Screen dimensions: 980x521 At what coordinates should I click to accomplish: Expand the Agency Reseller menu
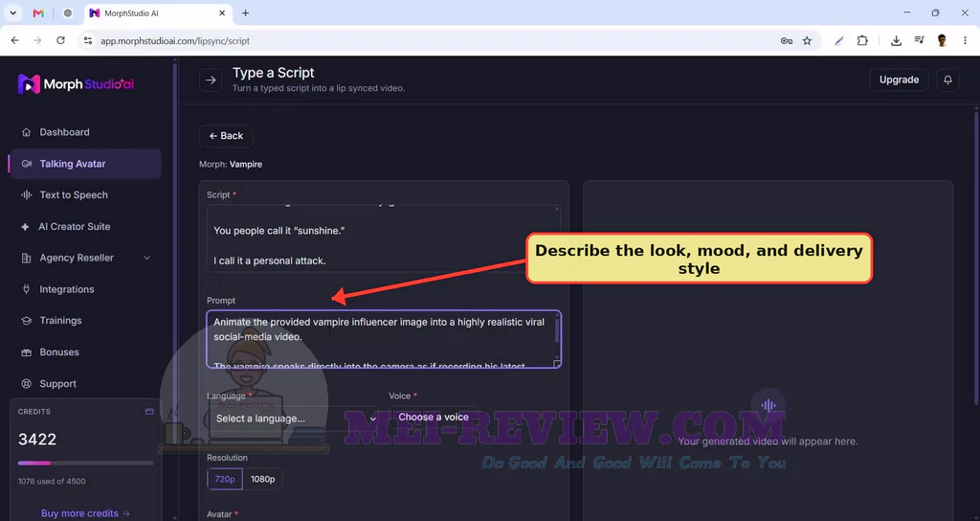point(85,258)
